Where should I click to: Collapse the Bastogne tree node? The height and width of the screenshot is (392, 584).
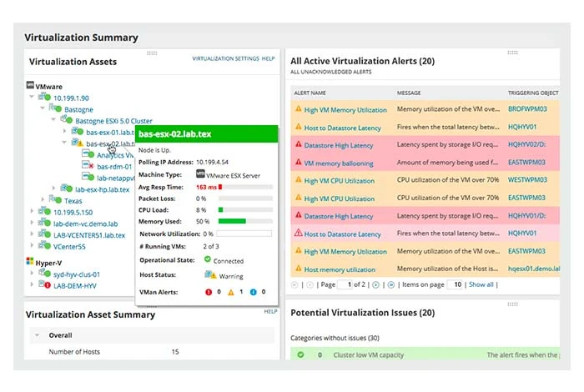tap(43, 108)
